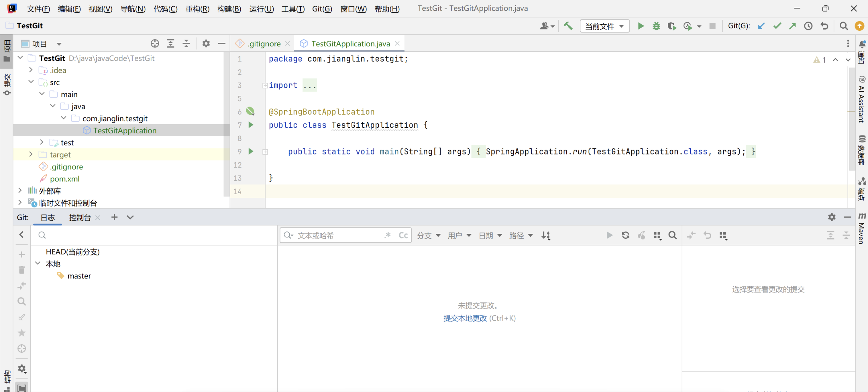Image resolution: width=868 pixels, height=392 pixels.
Task: Open the 当前文件 run configuration dropdown
Action: pos(604,26)
